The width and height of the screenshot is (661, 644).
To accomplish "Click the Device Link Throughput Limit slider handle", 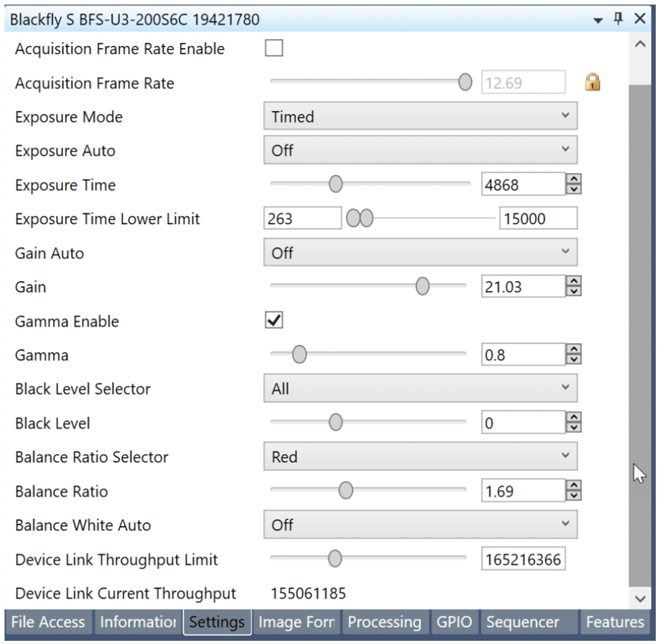I will pyautogui.click(x=335, y=558).
